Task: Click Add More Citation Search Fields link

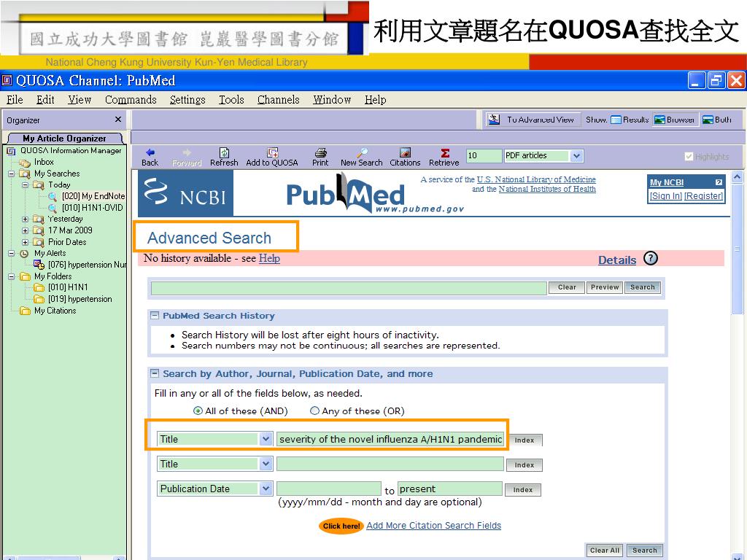Action: (433, 525)
